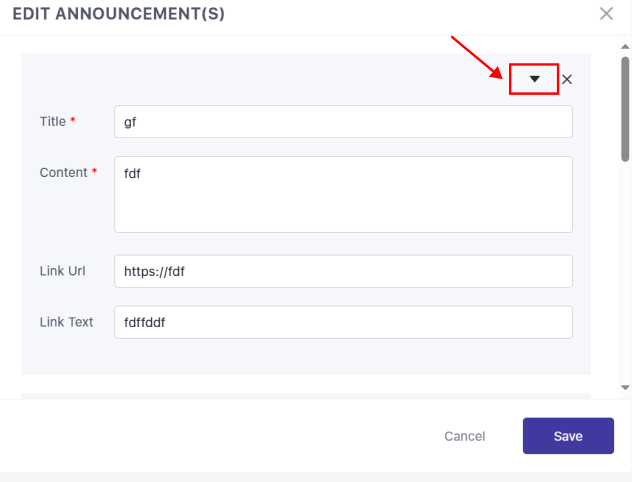Click the scrollbar track below the thumb

click(x=625, y=270)
